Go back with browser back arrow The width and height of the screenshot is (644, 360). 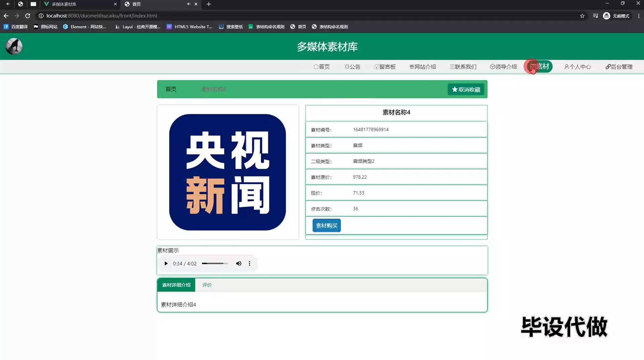coord(6,16)
